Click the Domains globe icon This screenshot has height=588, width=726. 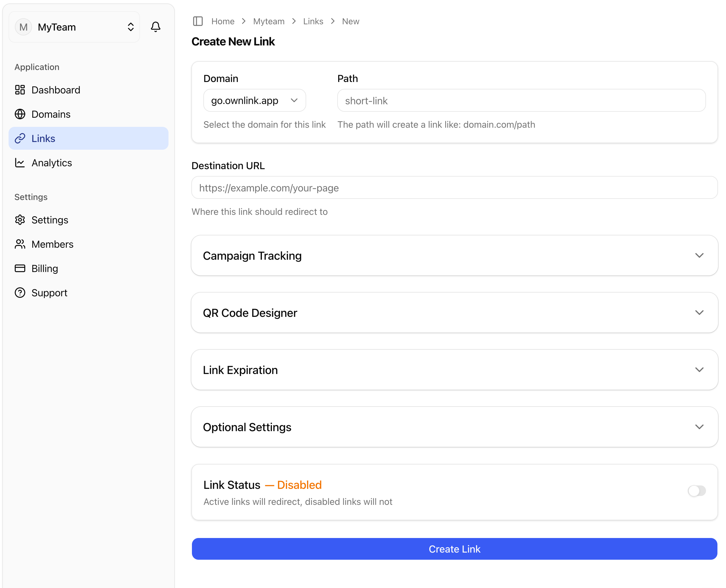click(x=20, y=114)
